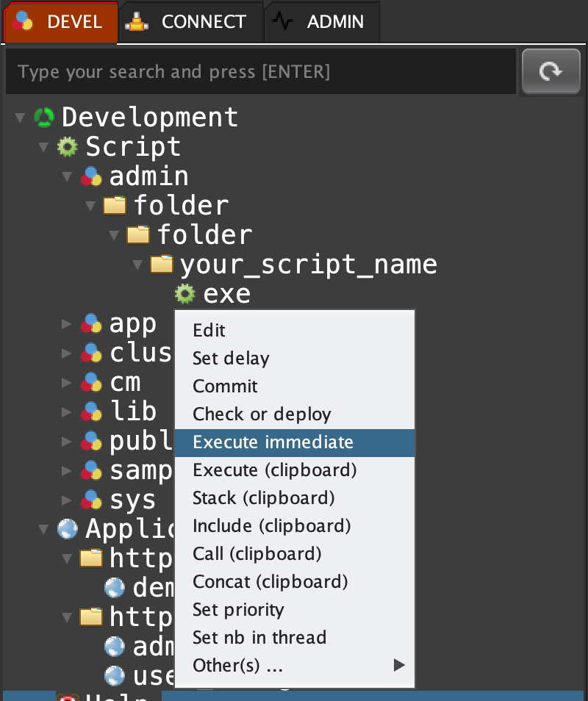Switch to the CONNECT tab
This screenshot has height=701, width=588.
[191, 22]
